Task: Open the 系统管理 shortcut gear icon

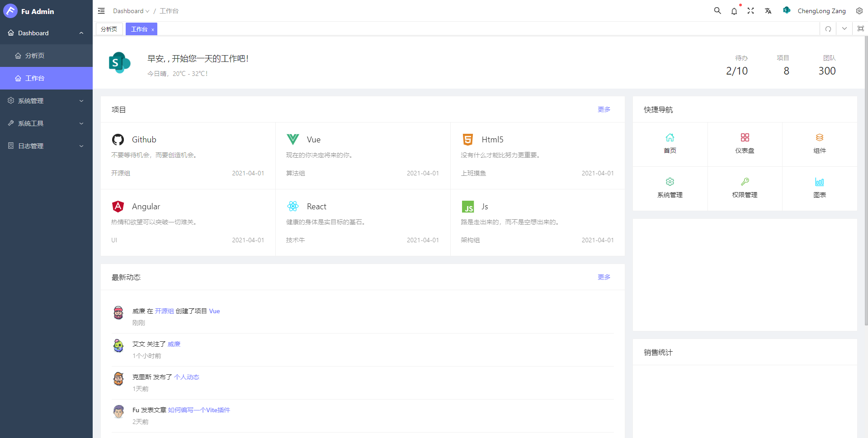Action: point(670,182)
